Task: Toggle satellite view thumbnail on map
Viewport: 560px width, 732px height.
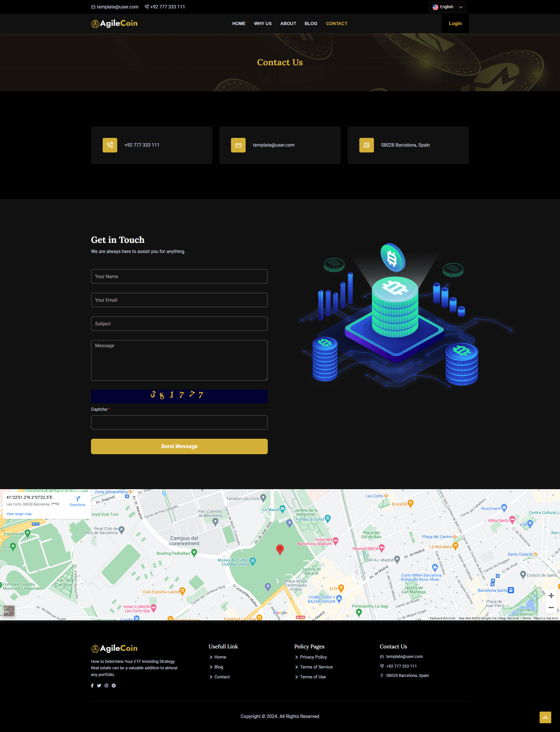Action: 9,611
